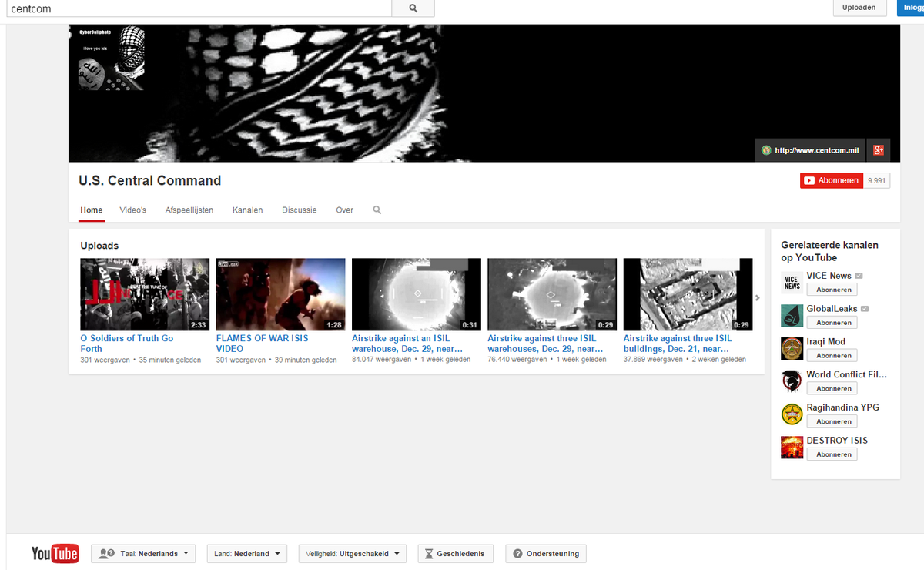This screenshot has height=570, width=924.
Task: Click the DESTROY ISIS channel name
Action: pyautogui.click(x=837, y=441)
